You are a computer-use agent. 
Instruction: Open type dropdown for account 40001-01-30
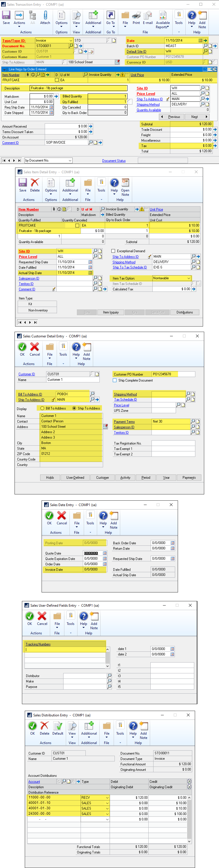tap(107, 808)
